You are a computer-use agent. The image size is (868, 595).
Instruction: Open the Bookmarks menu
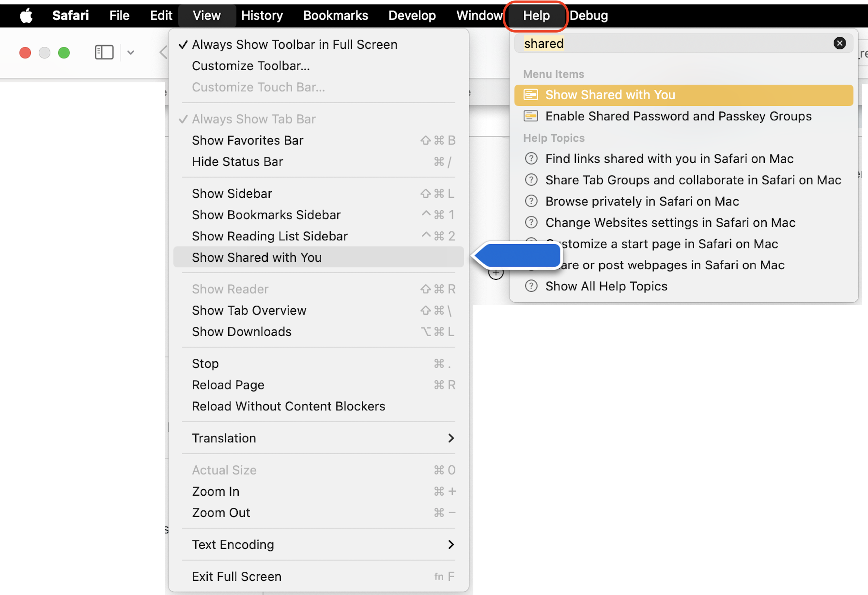point(335,16)
